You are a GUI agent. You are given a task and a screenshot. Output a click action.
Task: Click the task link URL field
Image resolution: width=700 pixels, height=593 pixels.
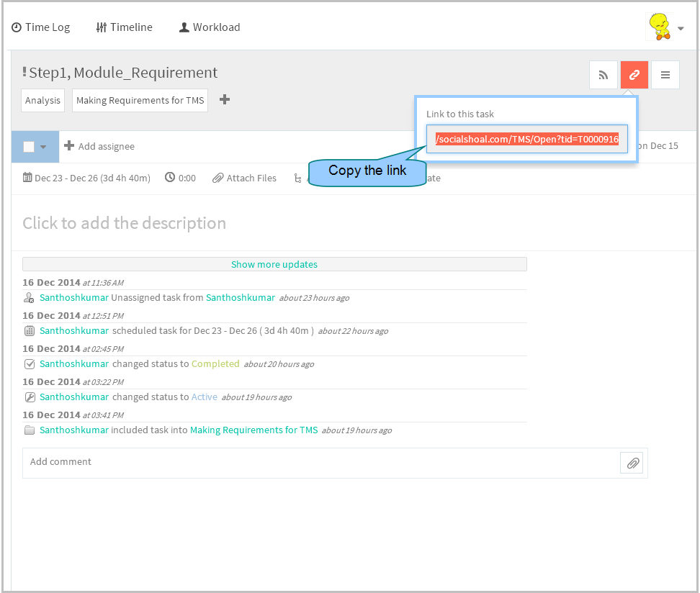click(526, 139)
